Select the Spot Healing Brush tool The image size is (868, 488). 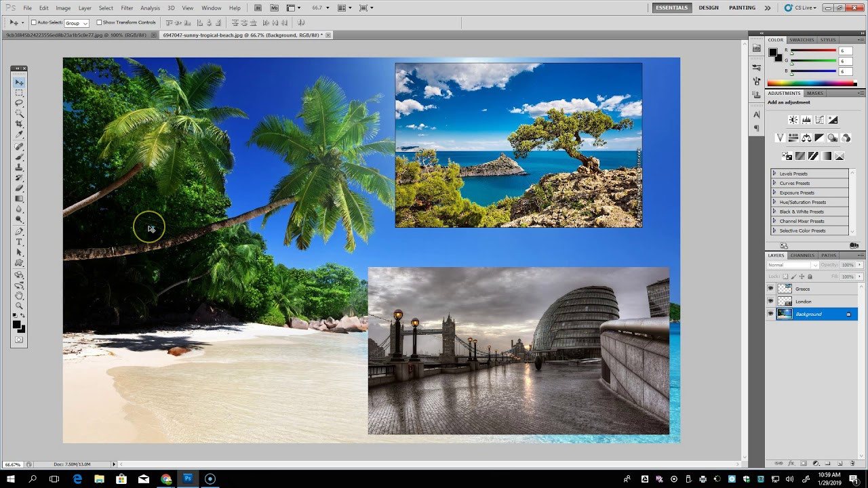click(x=19, y=146)
